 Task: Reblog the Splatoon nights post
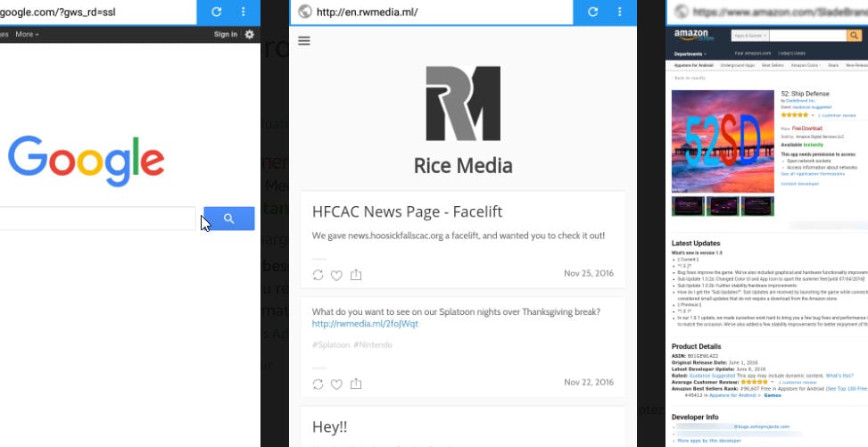coord(318,384)
